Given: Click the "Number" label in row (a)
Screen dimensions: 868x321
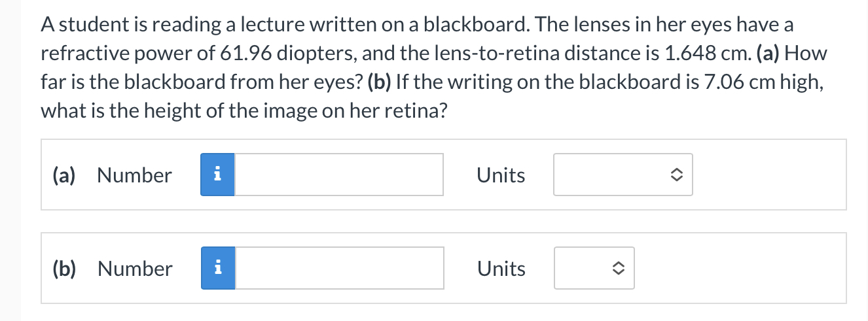Looking at the screenshot, I should click(x=134, y=175).
